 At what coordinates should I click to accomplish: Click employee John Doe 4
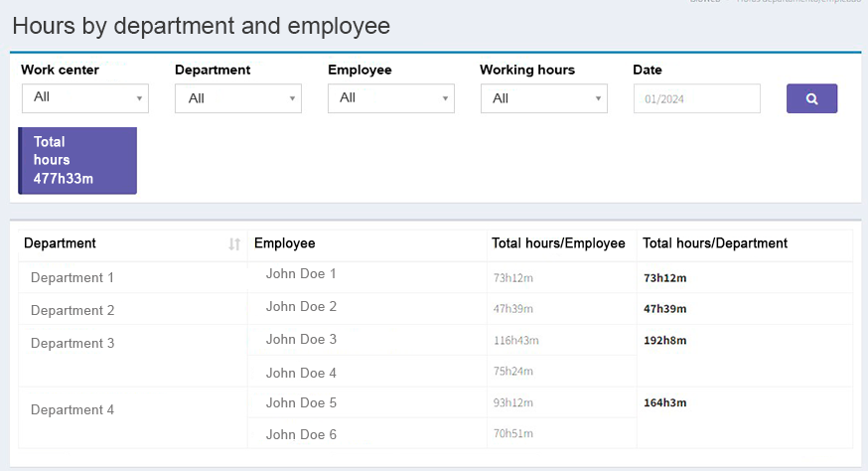coord(301,373)
